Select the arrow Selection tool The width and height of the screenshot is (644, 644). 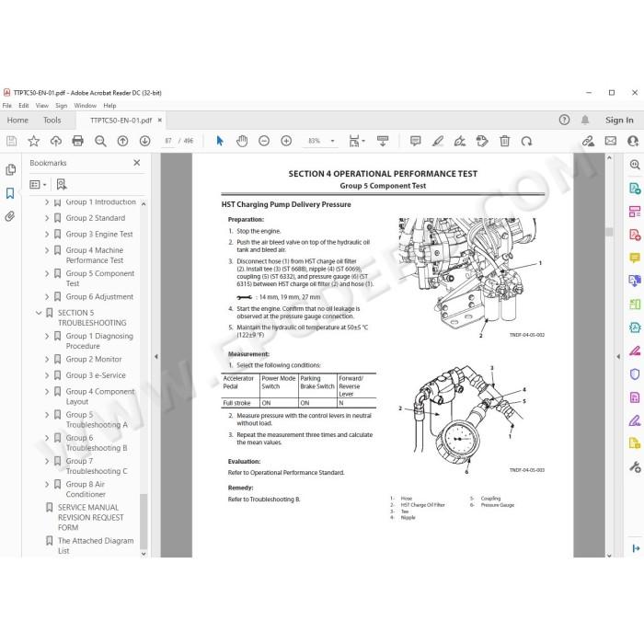220,142
